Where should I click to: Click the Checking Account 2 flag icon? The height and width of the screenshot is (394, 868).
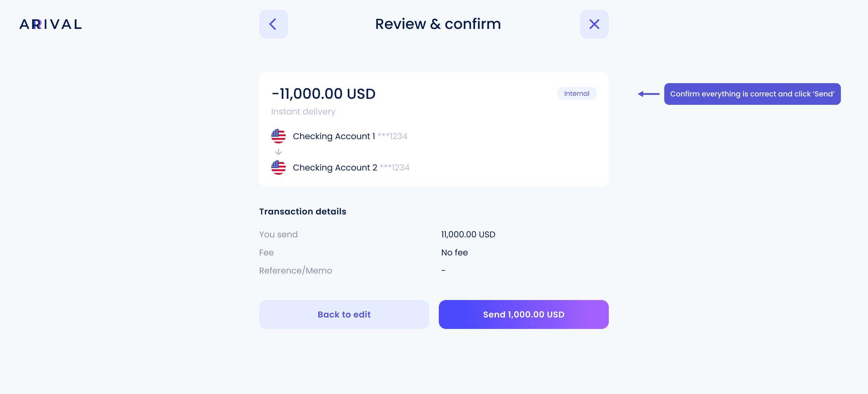point(278,167)
